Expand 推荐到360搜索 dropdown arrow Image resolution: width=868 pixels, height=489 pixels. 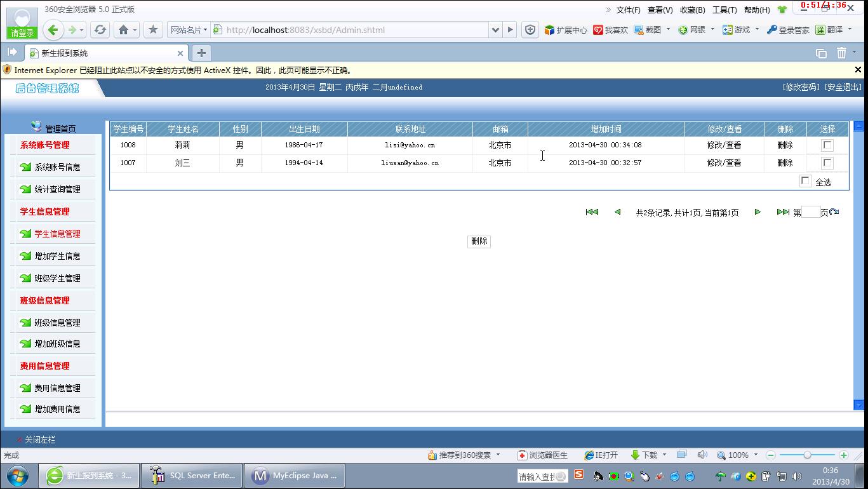(x=498, y=455)
